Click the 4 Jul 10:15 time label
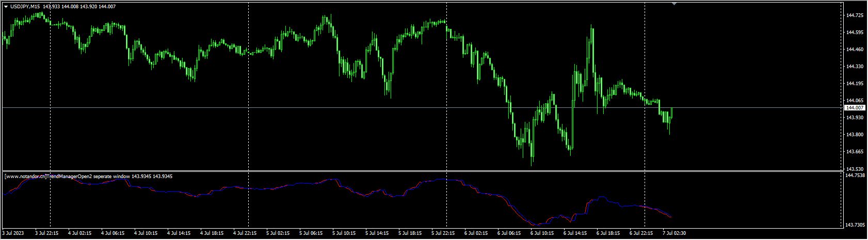Viewport: 868px width, 240px height. pyautogui.click(x=146, y=233)
